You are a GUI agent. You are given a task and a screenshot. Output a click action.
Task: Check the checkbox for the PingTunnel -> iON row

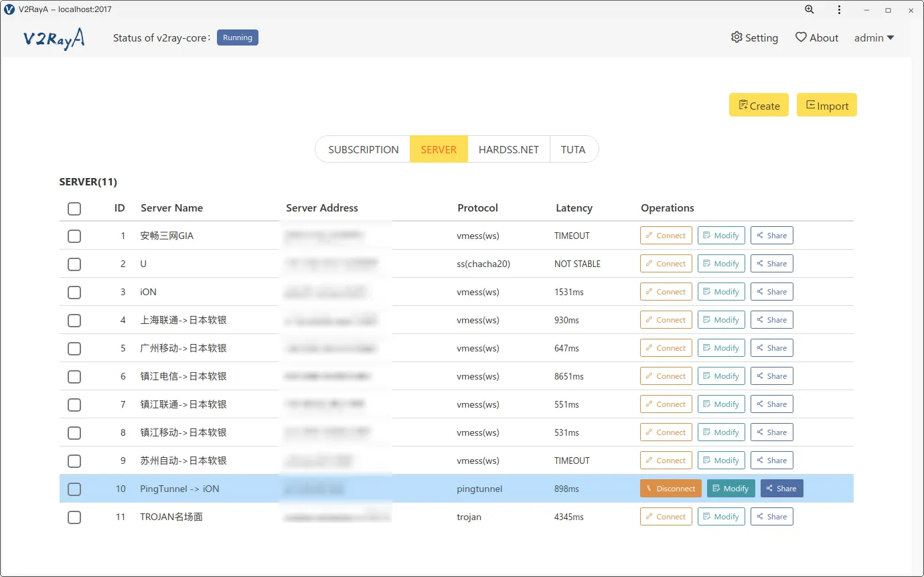tap(74, 489)
